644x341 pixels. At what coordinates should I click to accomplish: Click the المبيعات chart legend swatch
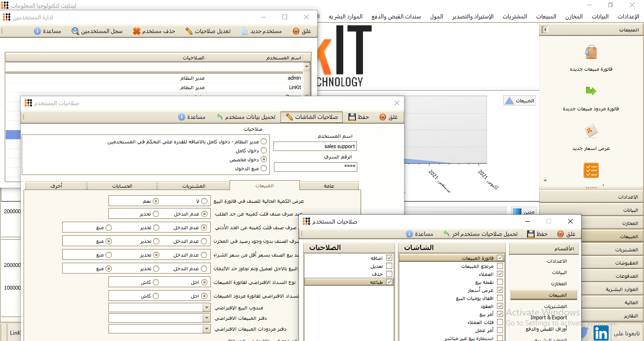[509, 101]
